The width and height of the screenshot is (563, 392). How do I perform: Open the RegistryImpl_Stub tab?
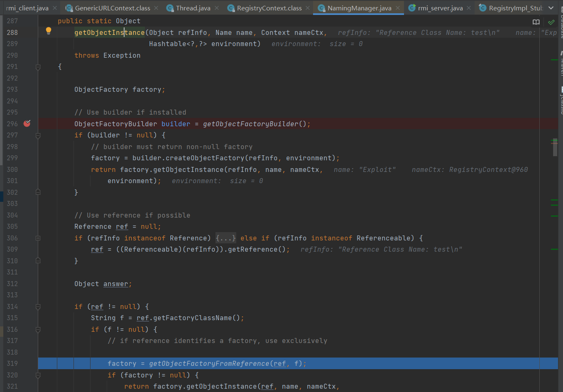[511, 8]
